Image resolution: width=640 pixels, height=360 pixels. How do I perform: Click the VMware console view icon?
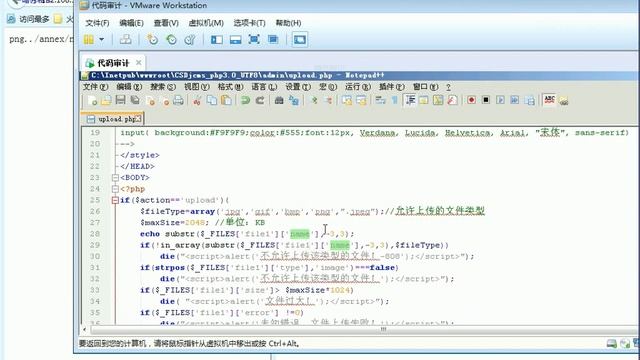[x=300, y=40]
